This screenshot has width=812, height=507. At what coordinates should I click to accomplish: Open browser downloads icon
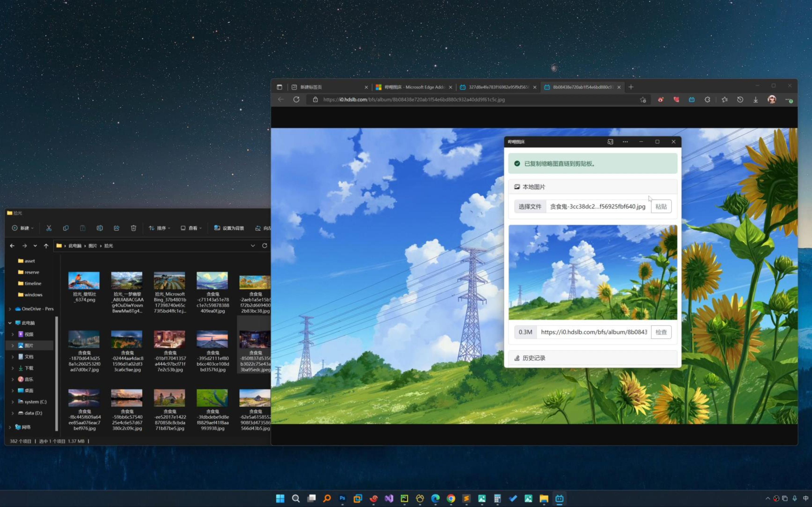756,100
